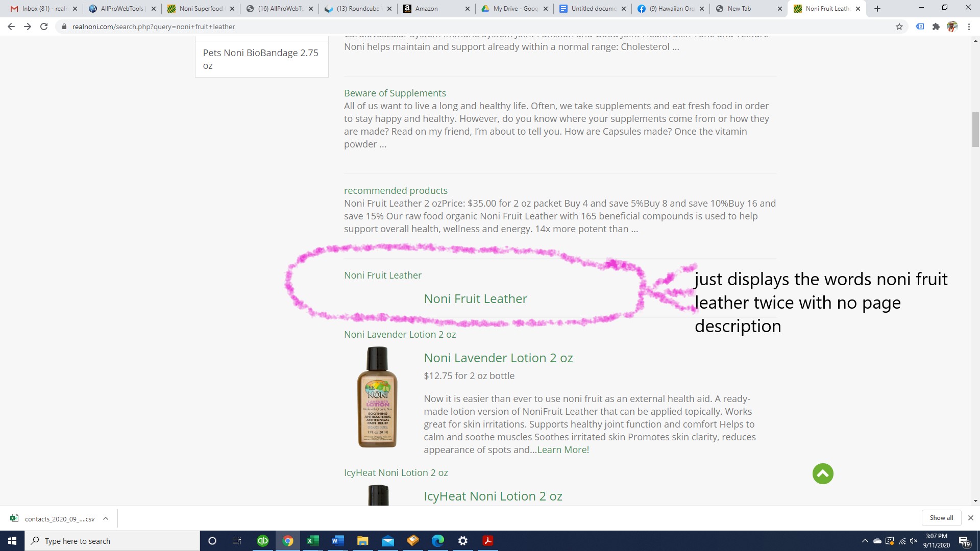The width and height of the screenshot is (980, 551).
Task: Go back using browser back arrow
Action: tap(11, 27)
